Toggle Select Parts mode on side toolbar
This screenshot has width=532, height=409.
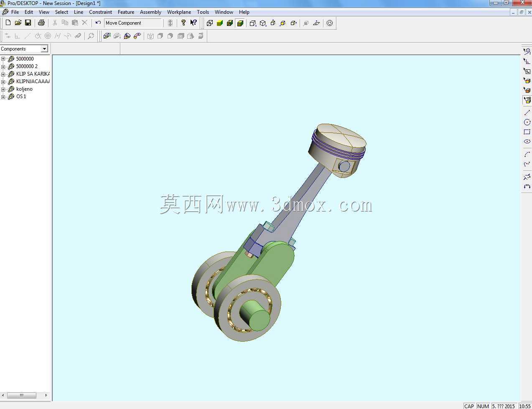click(x=527, y=100)
